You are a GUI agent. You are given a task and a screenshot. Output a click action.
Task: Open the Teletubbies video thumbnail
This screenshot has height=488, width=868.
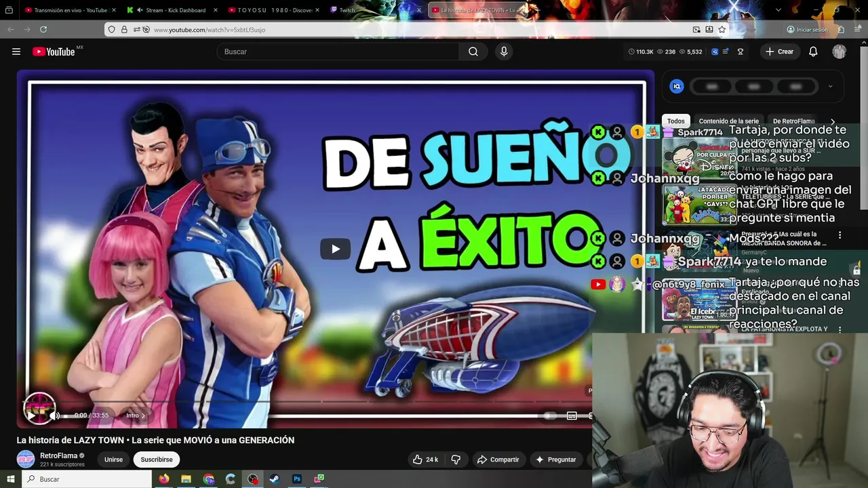coord(699,204)
